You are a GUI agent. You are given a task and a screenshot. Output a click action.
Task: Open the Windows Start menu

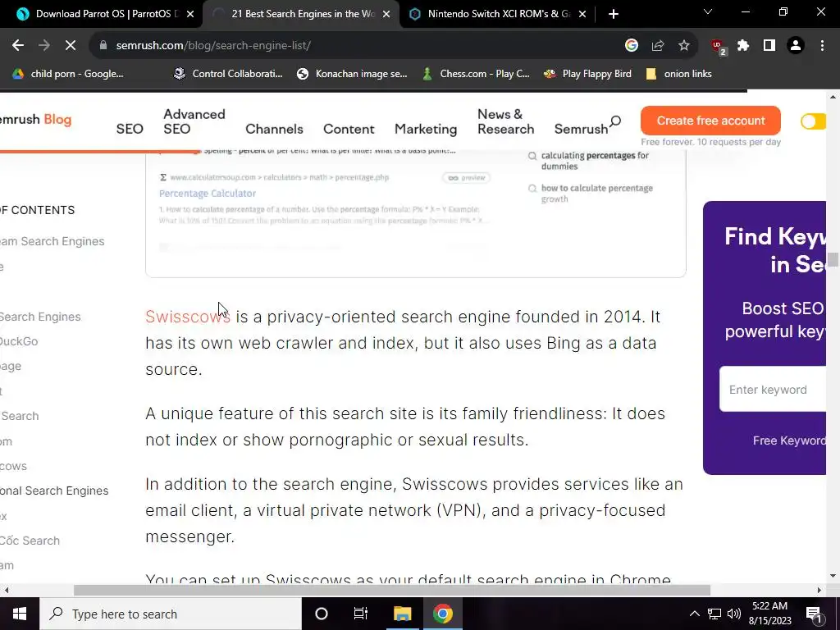tap(20, 614)
